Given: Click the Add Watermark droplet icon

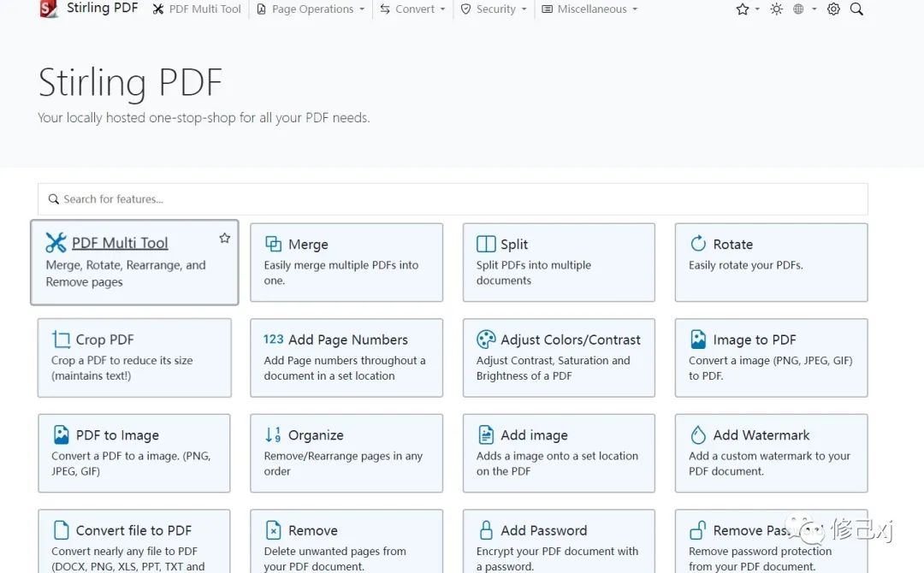Looking at the screenshot, I should pos(698,434).
